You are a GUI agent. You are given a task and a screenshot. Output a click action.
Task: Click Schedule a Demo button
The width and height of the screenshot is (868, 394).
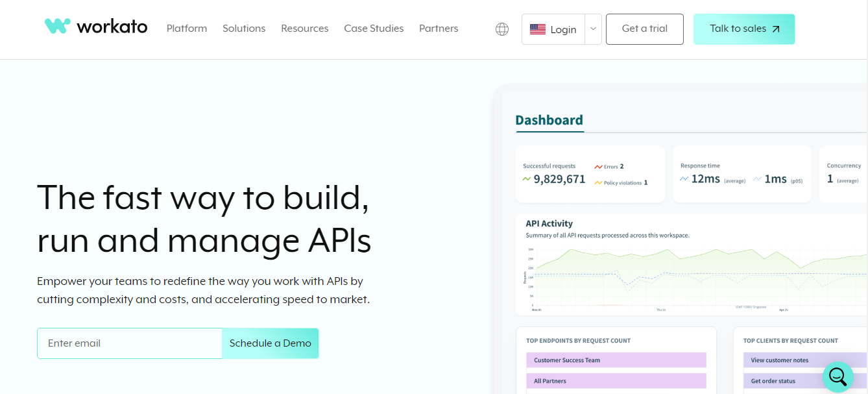[271, 343]
